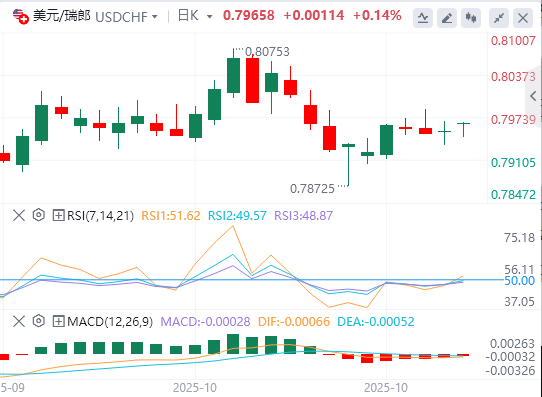The image size is (542, 397).
Task: Click the DEA:-0.00052 value
Action: click(375, 322)
